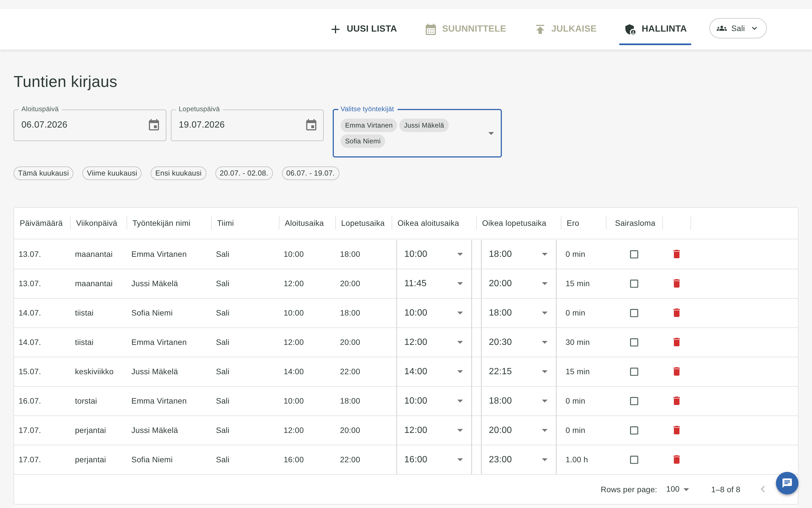Check Sairasloma for 13.07. Jussi Mäkelä
812x508 pixels.
click(634, 284)
